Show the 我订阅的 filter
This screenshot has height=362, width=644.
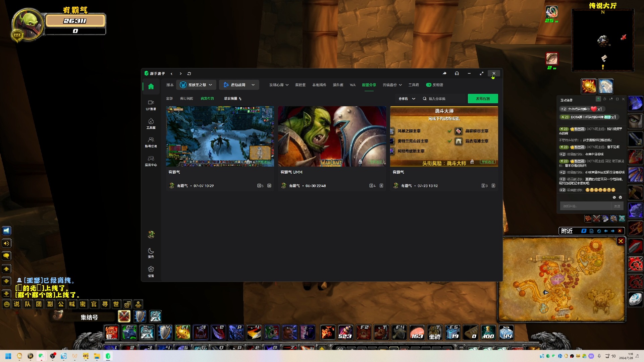pyautogui.click(x=186, y=99)
